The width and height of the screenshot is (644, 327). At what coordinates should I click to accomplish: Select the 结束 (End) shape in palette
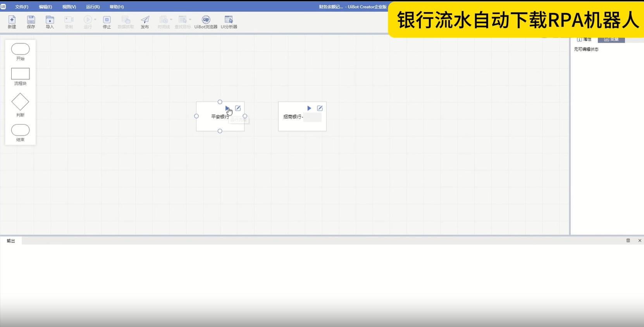[x=21, y=130]
